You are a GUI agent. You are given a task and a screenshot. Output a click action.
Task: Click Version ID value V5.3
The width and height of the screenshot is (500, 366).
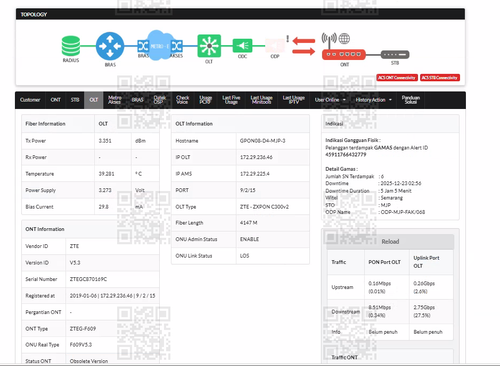(75, 263)
